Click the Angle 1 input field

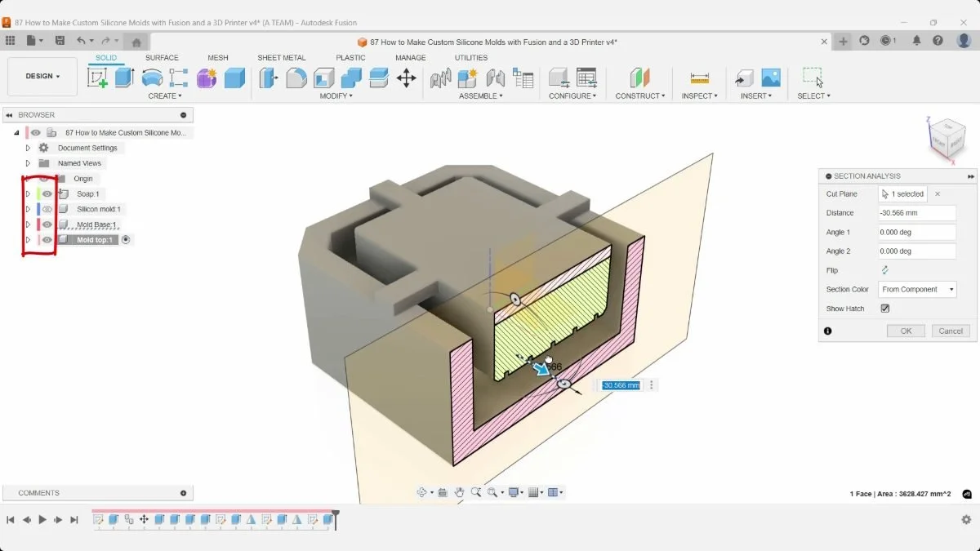[x=917, y=232]
